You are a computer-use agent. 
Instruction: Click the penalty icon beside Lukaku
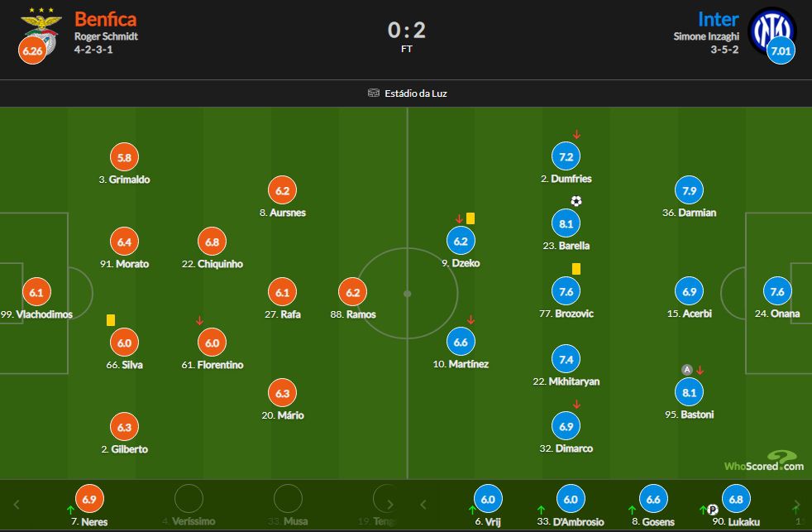pyautogui.click(x=712, y=510)
